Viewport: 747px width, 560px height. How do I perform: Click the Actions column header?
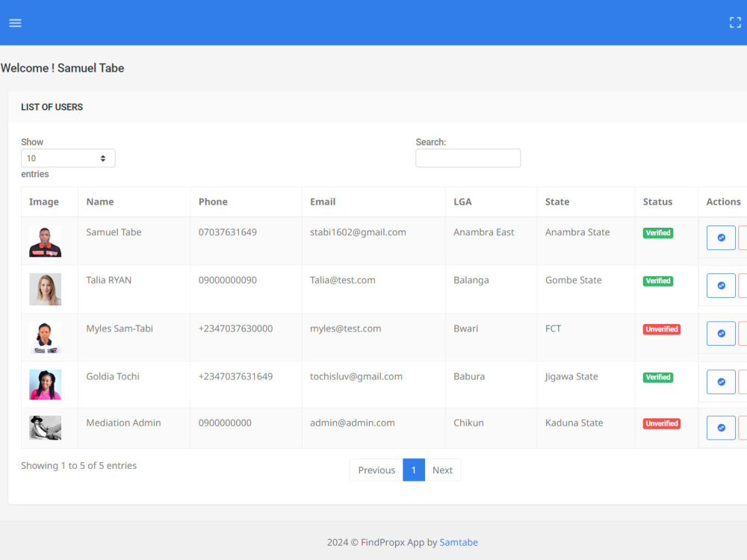click(x=723, y=202)
